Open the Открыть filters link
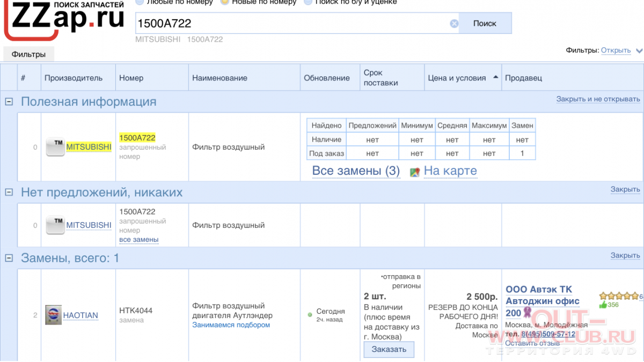Viewport: 644px width, 362px height. [616, 50]
